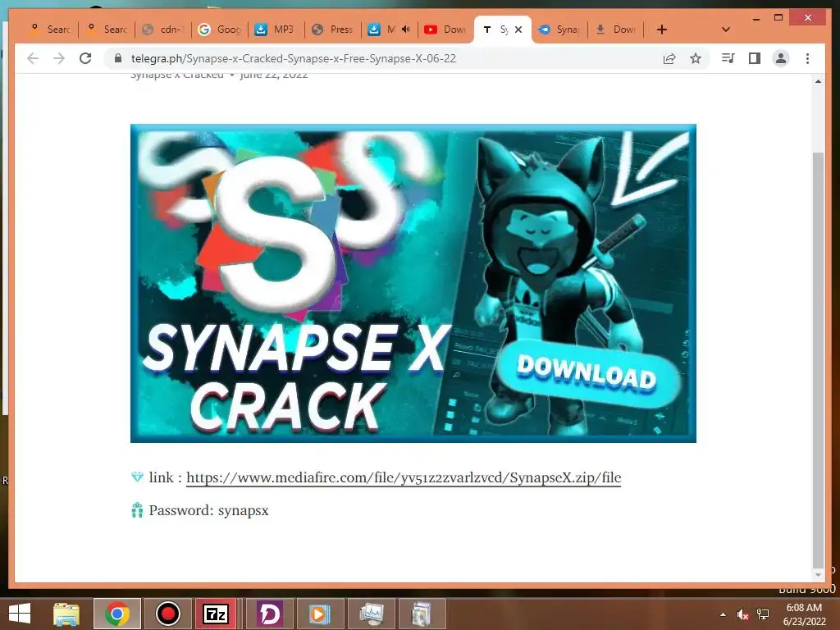
Task: Open the Windows Start menu
Action: [x=20, y=614]
